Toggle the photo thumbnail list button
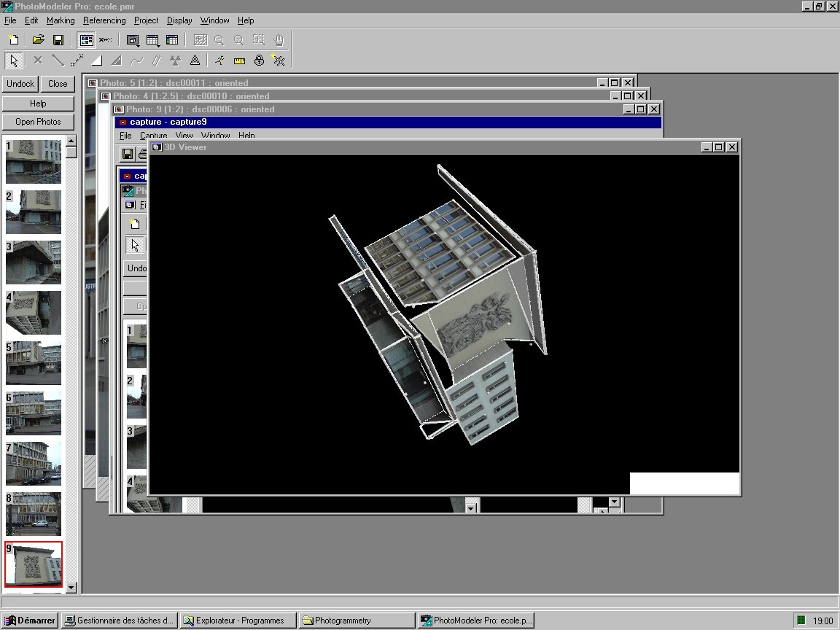Viewport: 840px width, 630px height. point(87,40)
